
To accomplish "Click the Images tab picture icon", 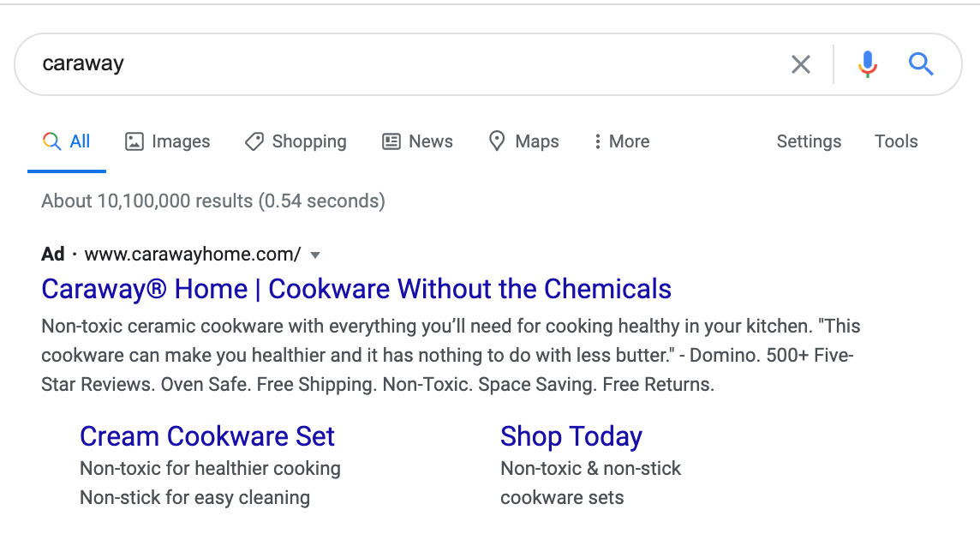I will 134,141.
